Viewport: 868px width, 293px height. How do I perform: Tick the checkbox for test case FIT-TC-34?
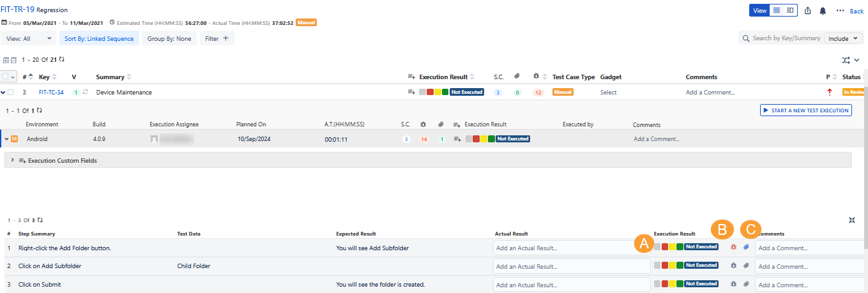click(x=10, y=92)
